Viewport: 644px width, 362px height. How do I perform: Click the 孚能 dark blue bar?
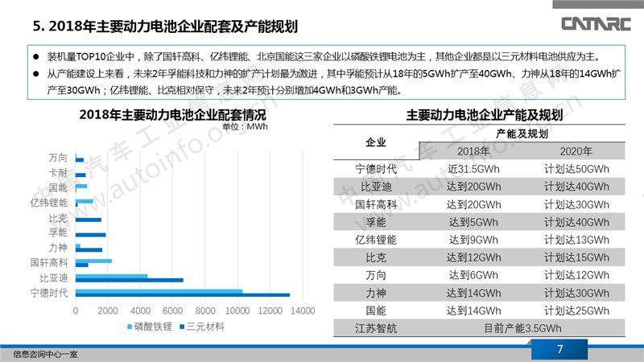90,235
